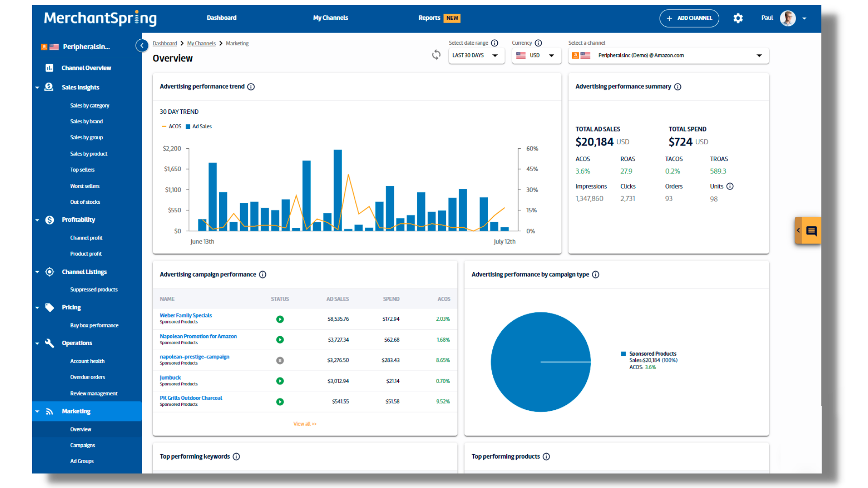Screen dimensions: 868x488
Task: Click Weber Family Specials active status icon
Action: [280, 319]
